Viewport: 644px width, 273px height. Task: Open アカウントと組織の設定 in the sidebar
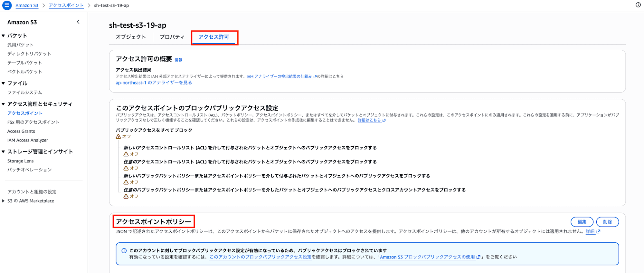[32, 192]
